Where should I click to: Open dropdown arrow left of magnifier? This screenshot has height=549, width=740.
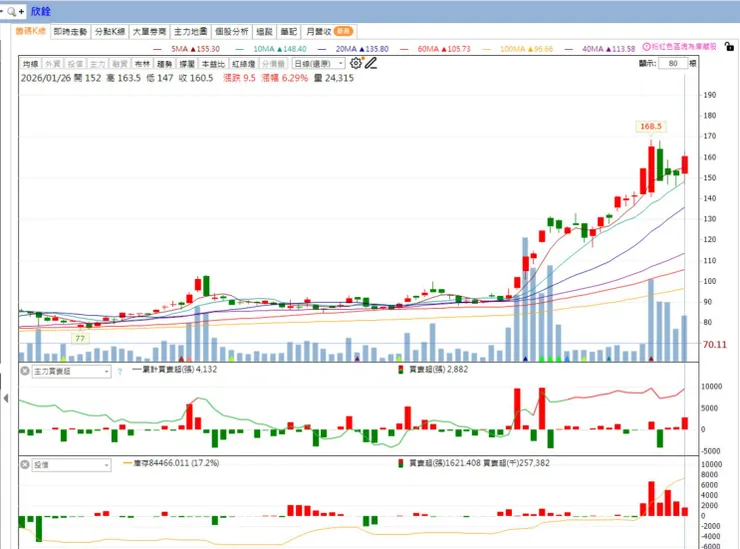click(2, 11)
